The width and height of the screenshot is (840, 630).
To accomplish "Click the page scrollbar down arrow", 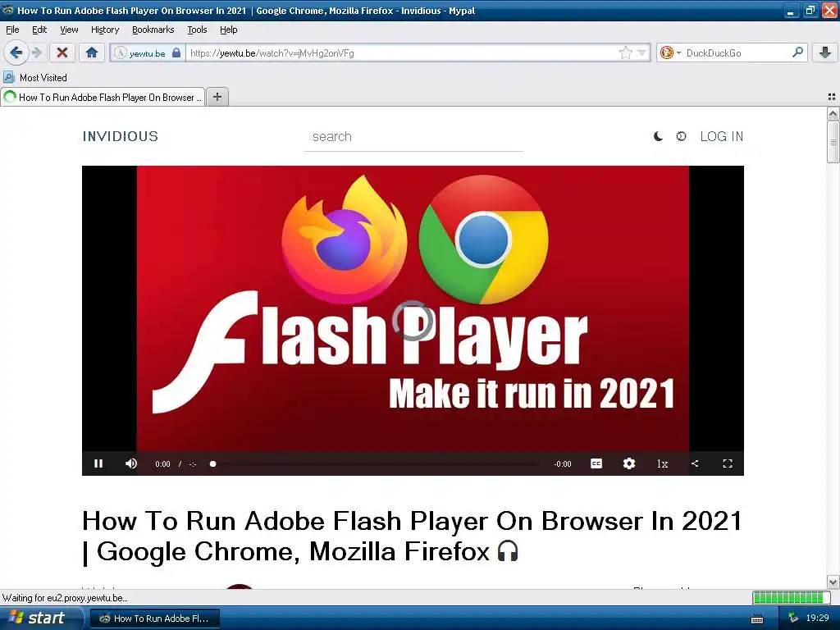I will point(833,582).
